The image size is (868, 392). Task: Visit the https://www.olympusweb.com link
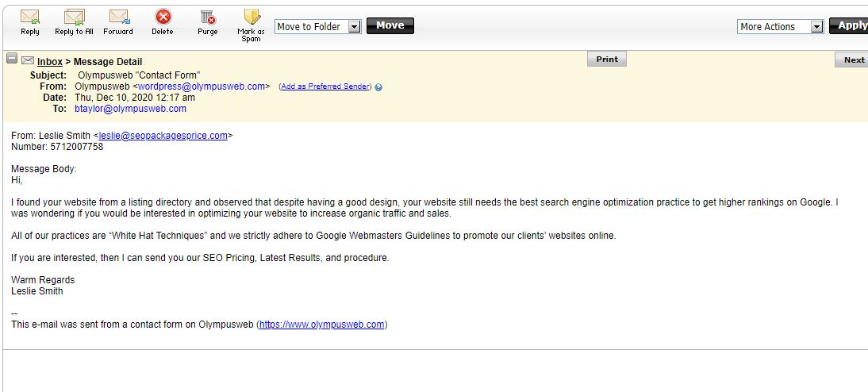(x=322, y=325)
